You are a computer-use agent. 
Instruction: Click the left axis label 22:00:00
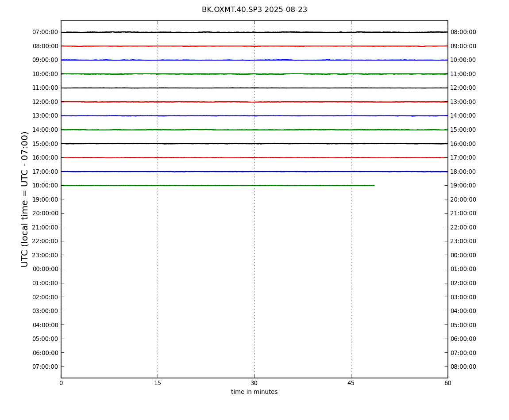point(45,241)
